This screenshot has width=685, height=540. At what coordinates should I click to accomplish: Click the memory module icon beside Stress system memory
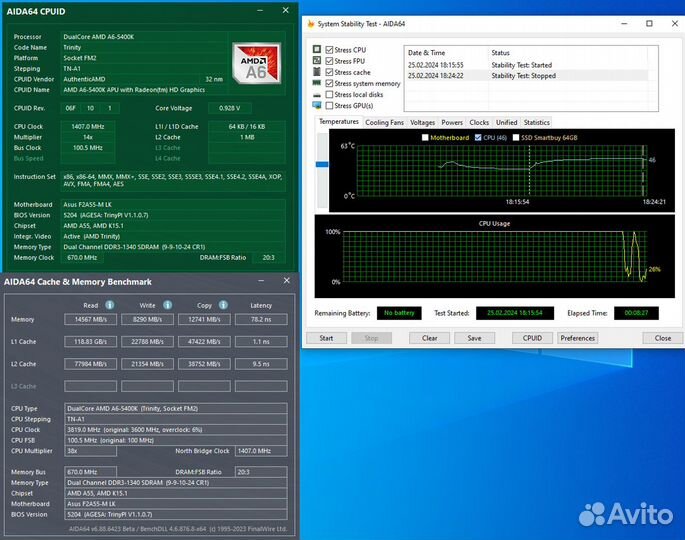coord(317,83)
